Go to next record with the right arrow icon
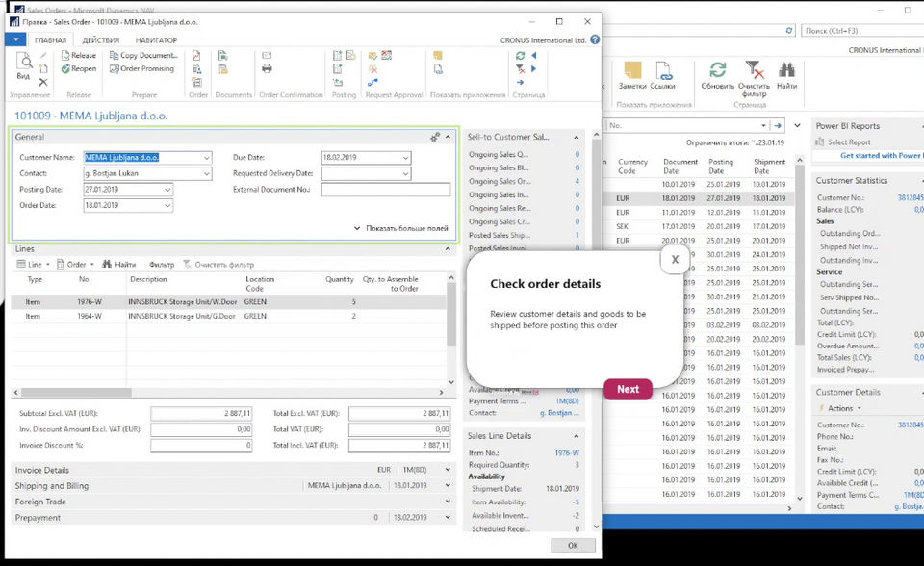 pyautogui.click(x=534, y=69)
